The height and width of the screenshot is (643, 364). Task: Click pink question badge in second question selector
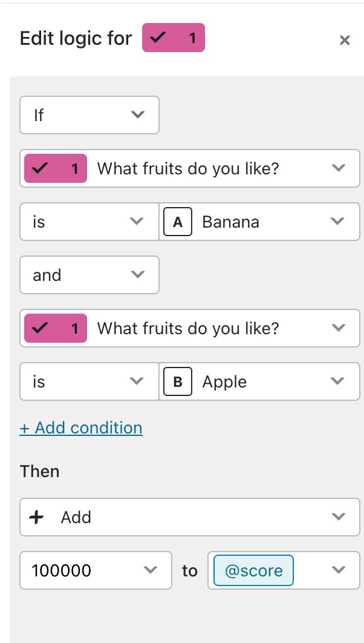pyautogui.click(x=56, y=328)
